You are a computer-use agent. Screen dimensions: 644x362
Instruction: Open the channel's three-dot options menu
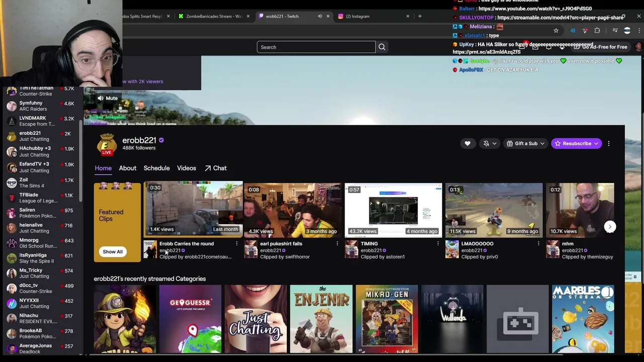609,143
